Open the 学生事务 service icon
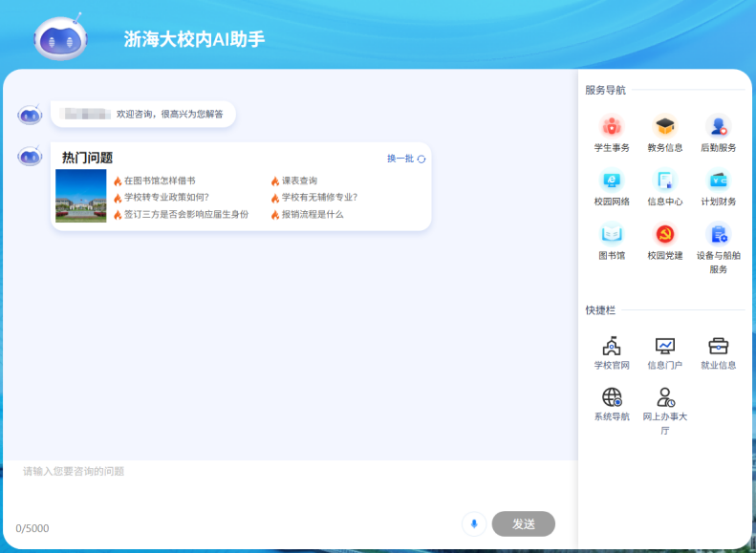 pyautogui.click(x=612, y=126)
